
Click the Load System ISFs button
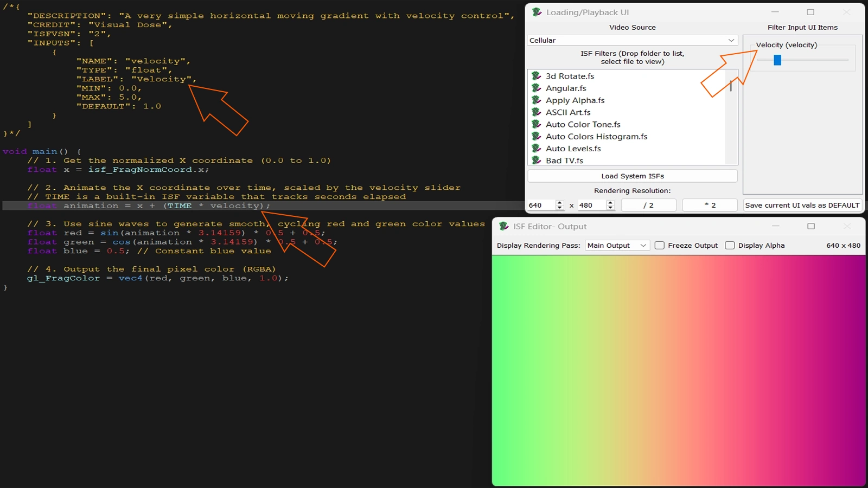(633, 176)
